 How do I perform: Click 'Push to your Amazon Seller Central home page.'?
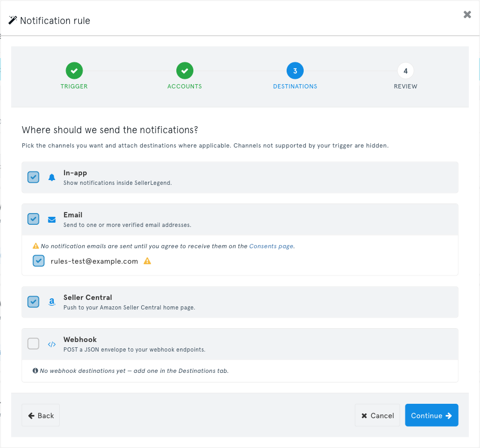point(129,307)
